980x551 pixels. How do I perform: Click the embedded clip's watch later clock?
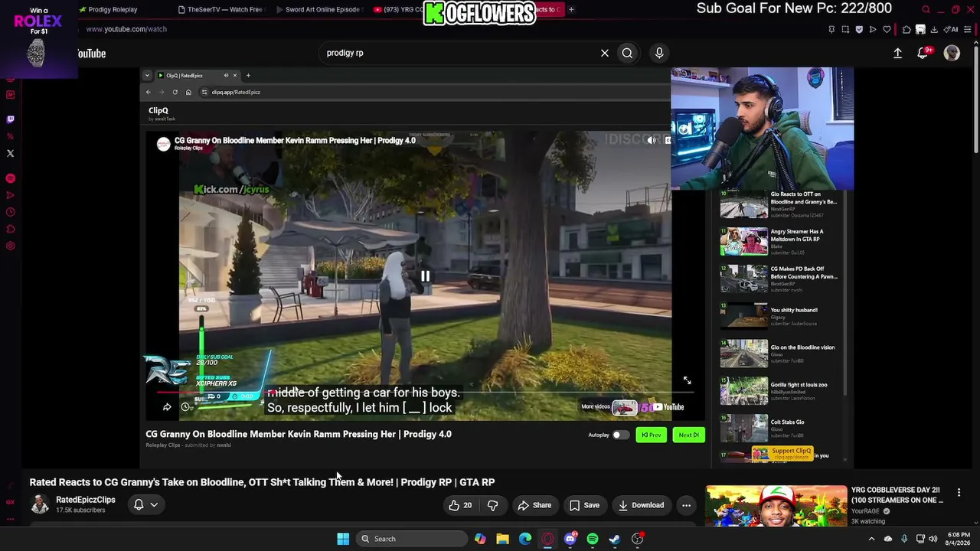[185, 407]
